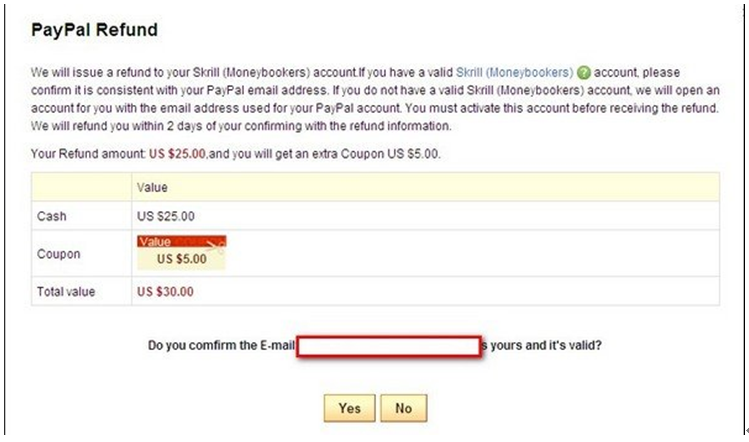Confirm the email with the Yes button

pyautogui.click(x=349, y=408)
